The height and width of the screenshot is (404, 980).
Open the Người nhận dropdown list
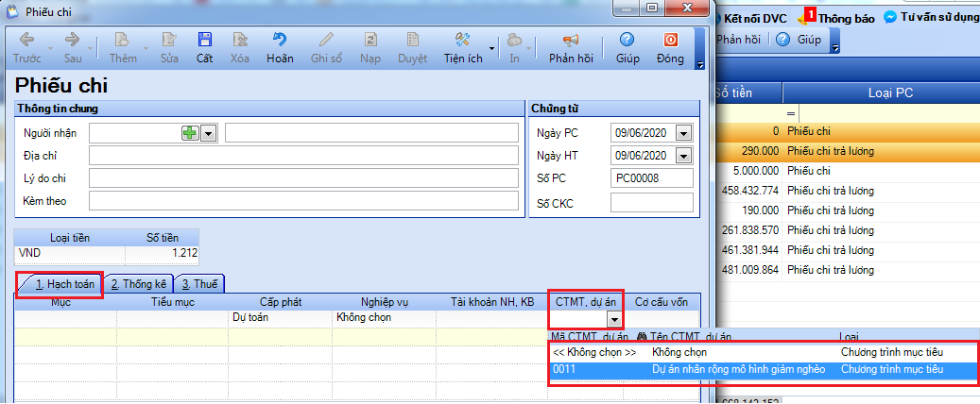coord(208,133)
